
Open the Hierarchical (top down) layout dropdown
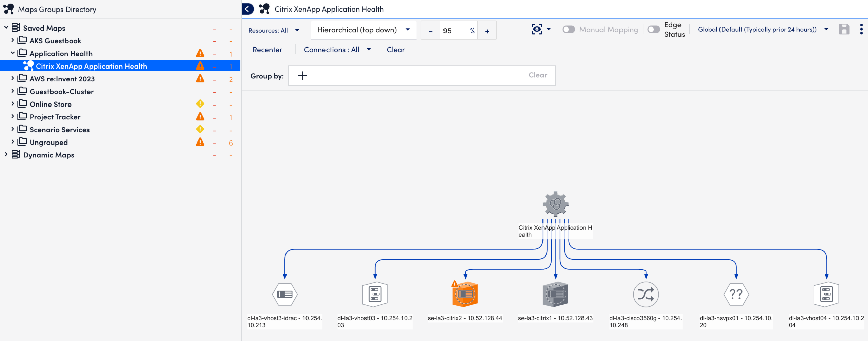coord(363,30)
